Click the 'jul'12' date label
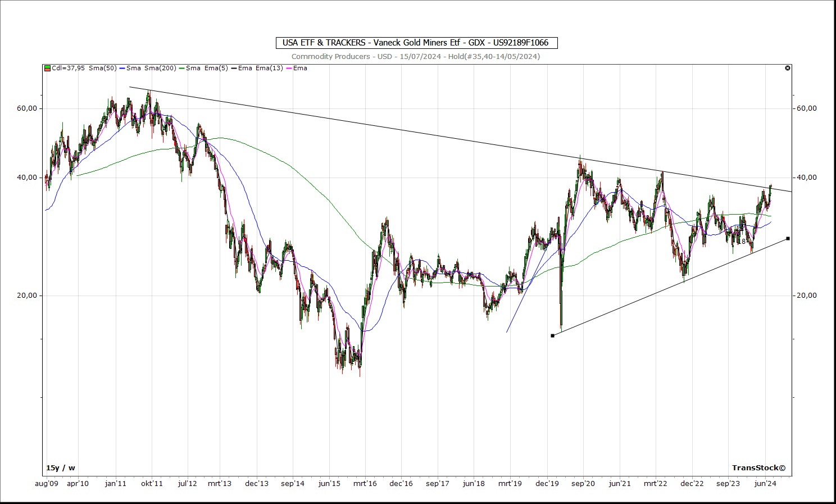 point(188,483)
